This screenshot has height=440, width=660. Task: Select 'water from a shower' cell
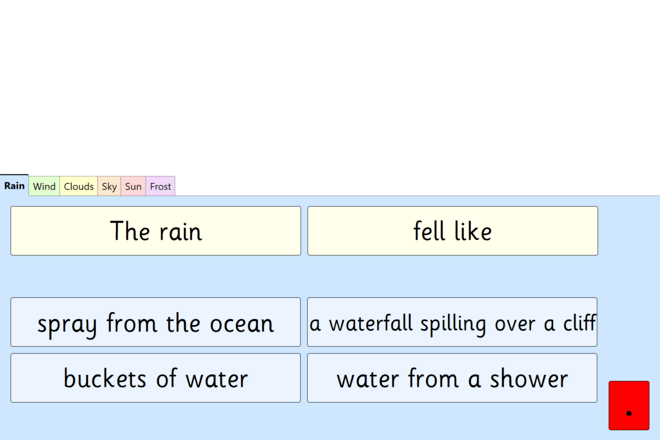[452, 378]
